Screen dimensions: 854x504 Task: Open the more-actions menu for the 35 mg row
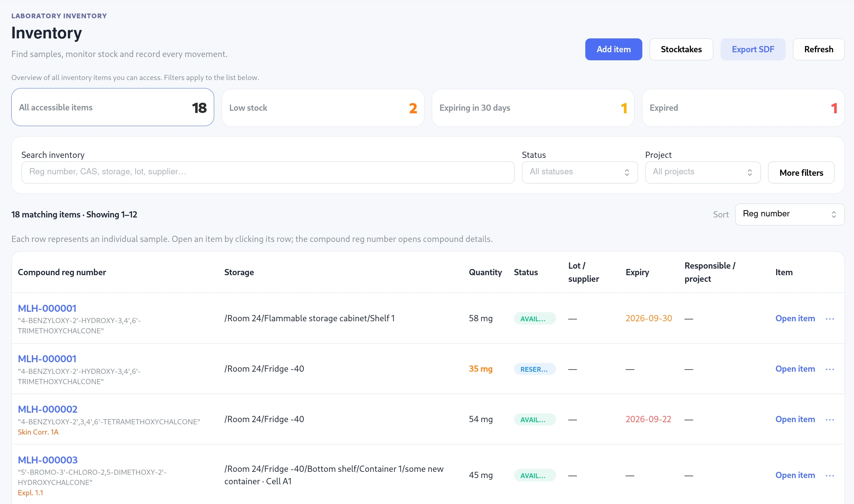(830, 369)
